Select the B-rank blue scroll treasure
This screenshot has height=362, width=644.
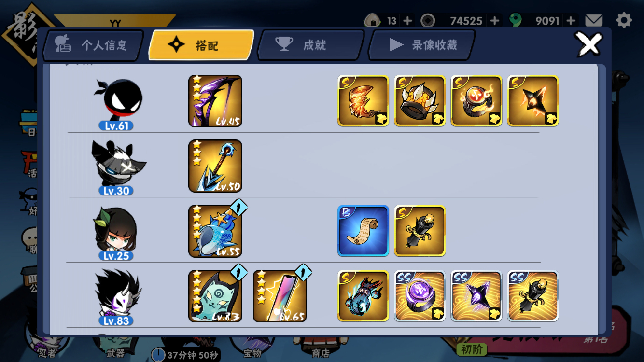(363, 231)
